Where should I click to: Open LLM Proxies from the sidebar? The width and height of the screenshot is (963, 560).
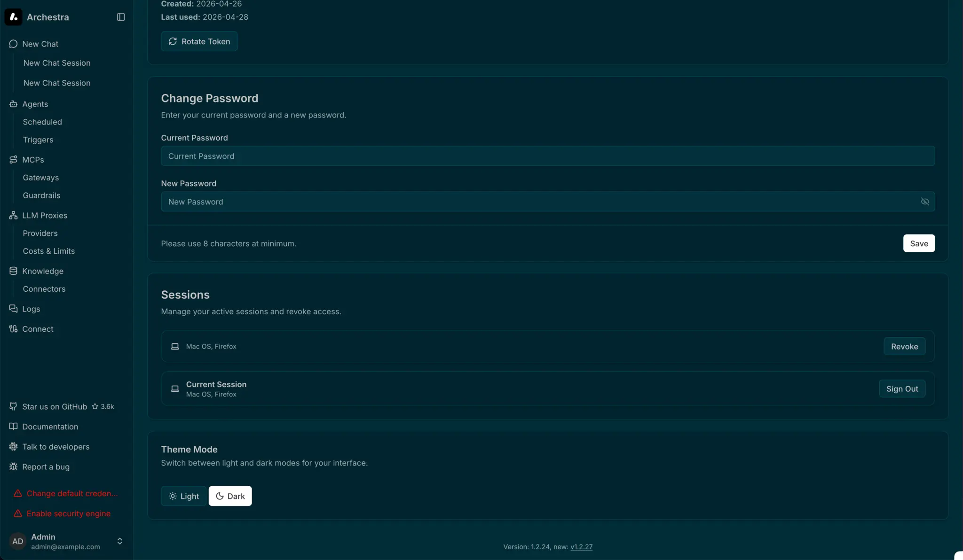click(x=13, y=215)
